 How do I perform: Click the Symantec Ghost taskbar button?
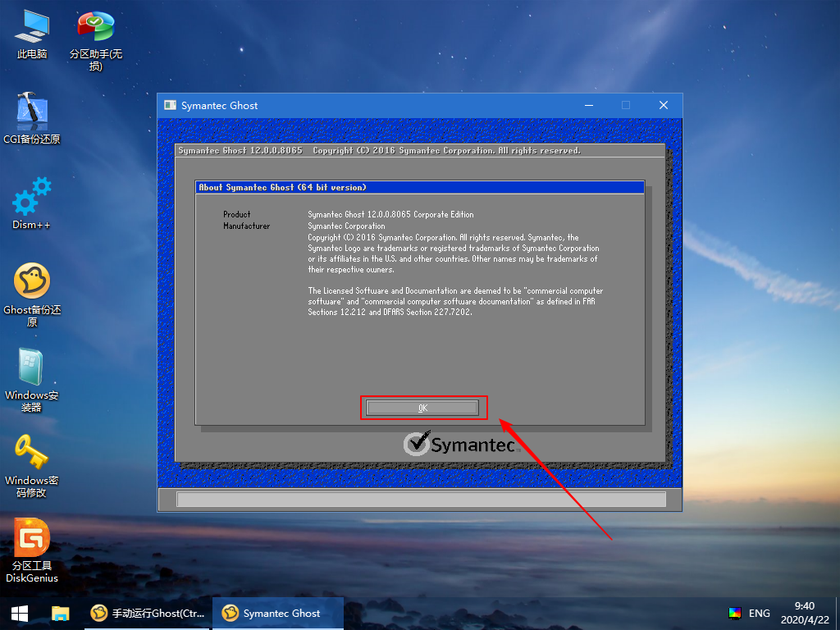[278, 614]
